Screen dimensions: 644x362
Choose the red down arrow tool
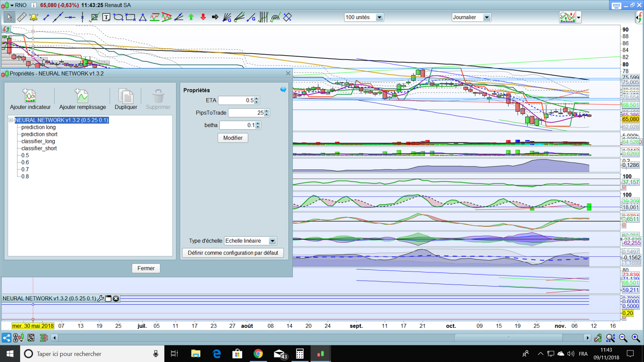tap(203, 17)
